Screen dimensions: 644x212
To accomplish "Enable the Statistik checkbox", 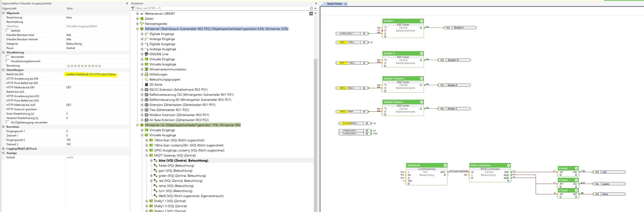I will pyautogui.click(x=8, y=30).
